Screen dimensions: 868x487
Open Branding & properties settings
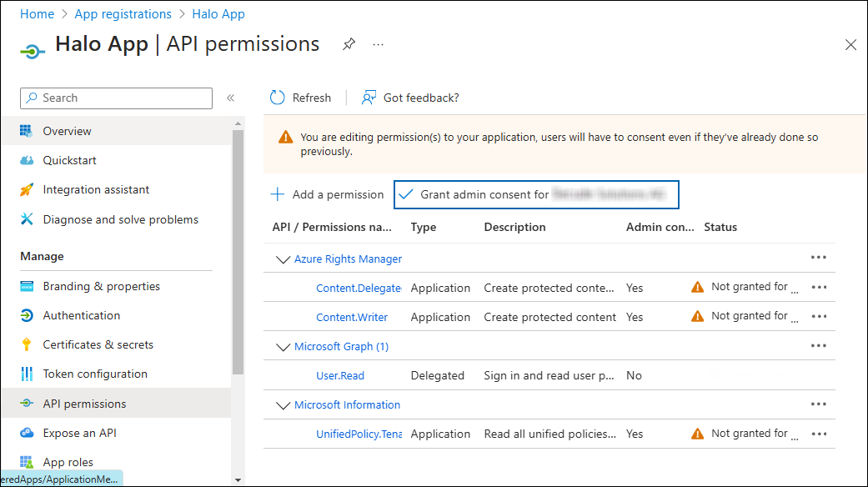click(101, 286)
